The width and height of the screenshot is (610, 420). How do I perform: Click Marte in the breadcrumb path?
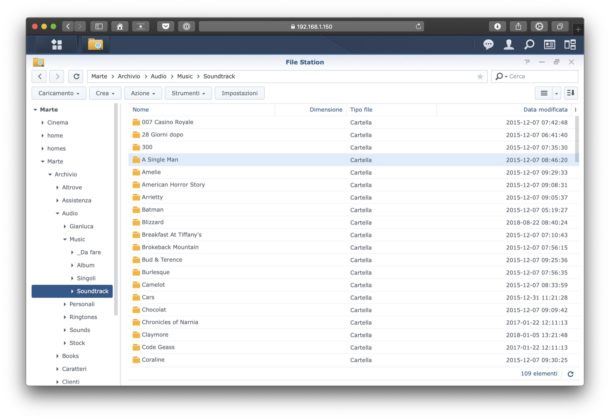[x=99, y=76]
